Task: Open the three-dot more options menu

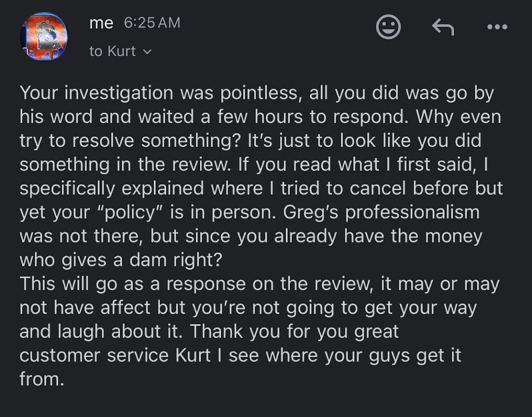Action: coord(497,27)
